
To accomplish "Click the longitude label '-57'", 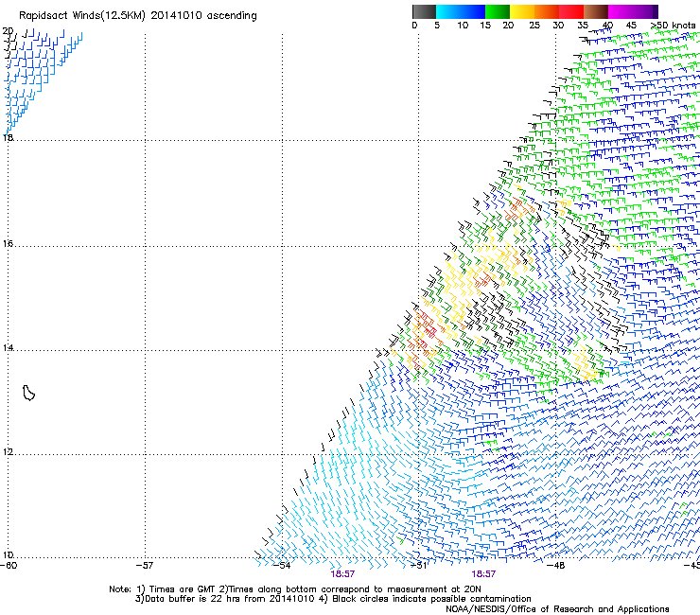I will (145, 566).
